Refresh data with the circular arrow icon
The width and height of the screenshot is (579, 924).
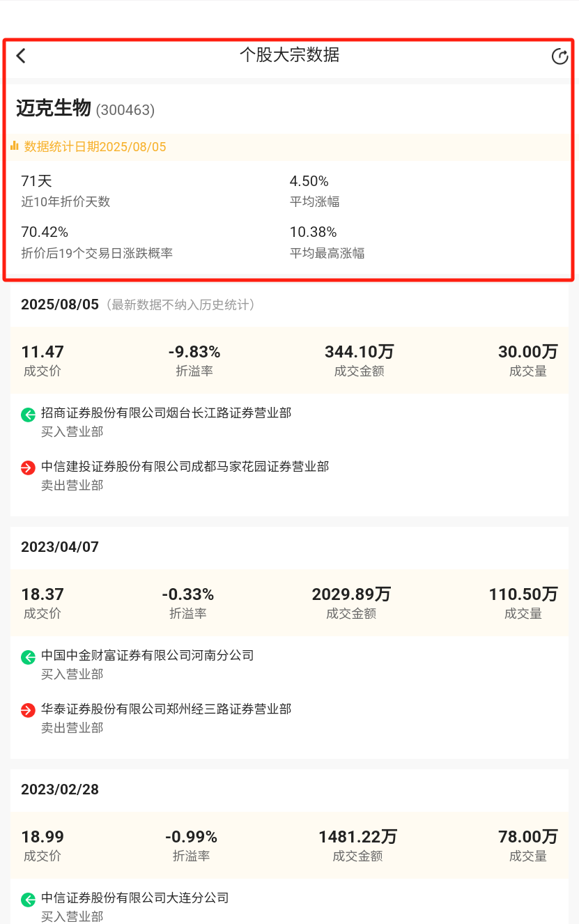click(559, 56)
